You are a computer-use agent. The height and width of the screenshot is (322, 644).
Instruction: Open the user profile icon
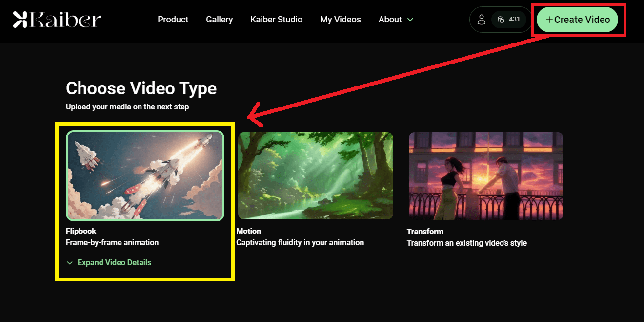[x=481, y=20]
